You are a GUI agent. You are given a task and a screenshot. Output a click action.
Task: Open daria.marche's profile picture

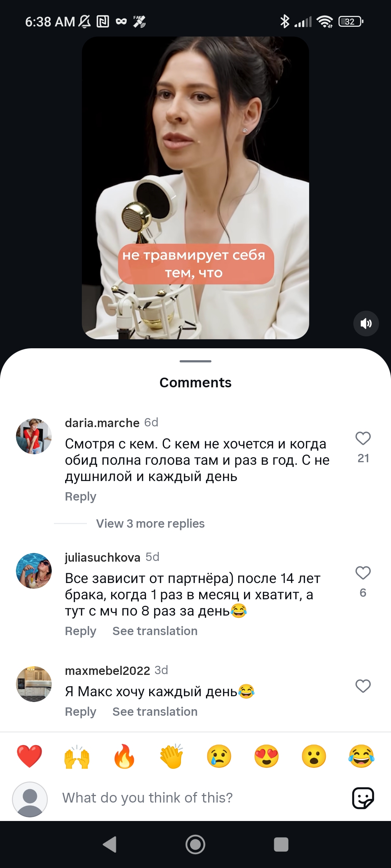pos(34,437)
